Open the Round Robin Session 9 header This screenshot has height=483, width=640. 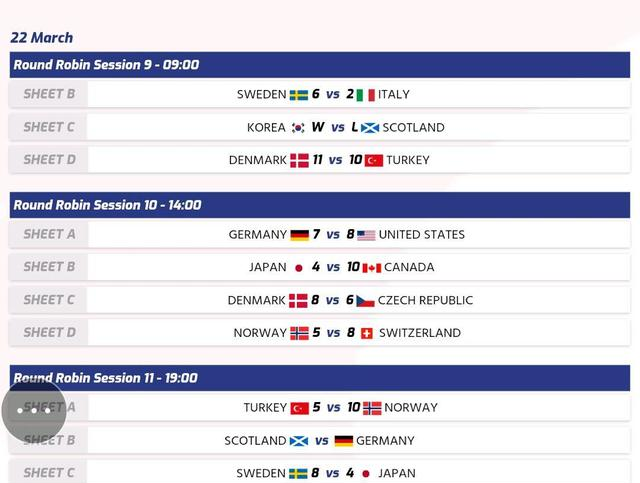[320, 65]
